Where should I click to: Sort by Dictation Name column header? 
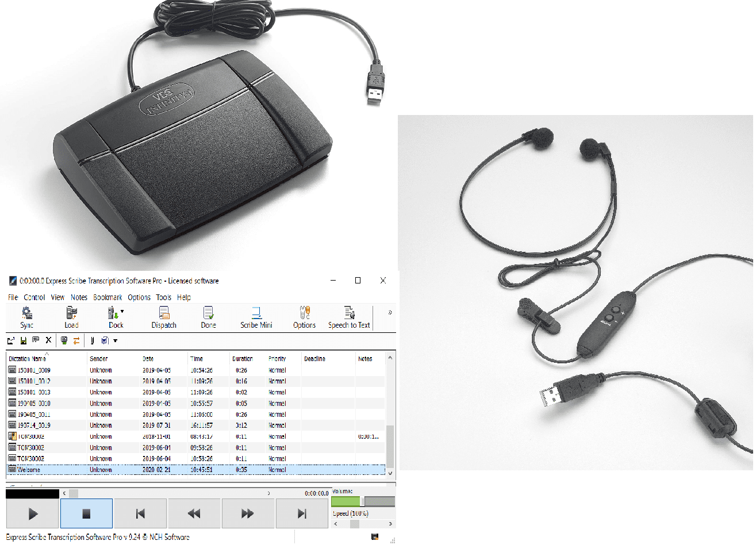[x=28, y=359]
